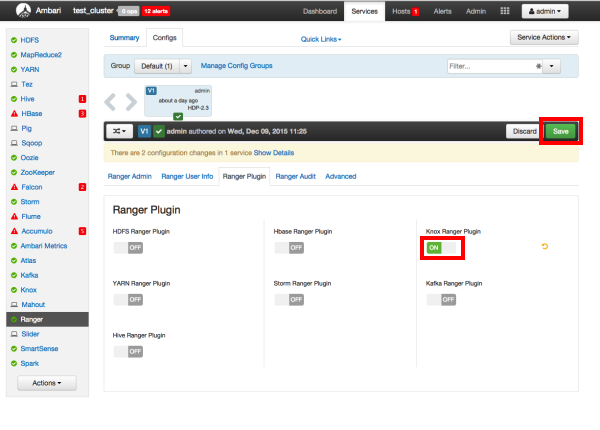Screen dimensions: 600x430
Task: Go to previous config version arrow
Action: 110,102
